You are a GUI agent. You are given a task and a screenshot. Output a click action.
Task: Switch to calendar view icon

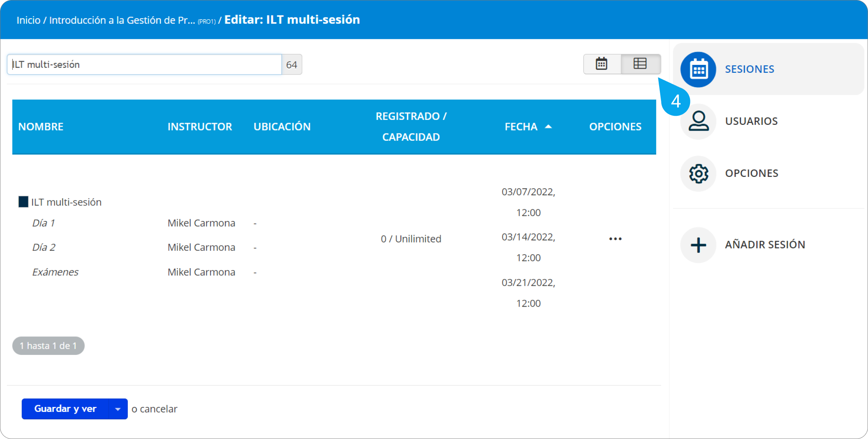coord(601,64)
